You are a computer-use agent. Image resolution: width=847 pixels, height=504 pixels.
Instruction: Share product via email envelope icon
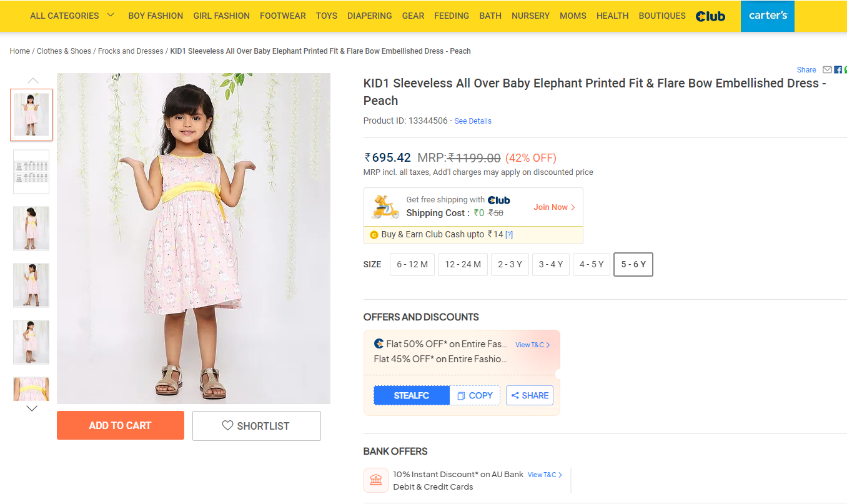827,70
